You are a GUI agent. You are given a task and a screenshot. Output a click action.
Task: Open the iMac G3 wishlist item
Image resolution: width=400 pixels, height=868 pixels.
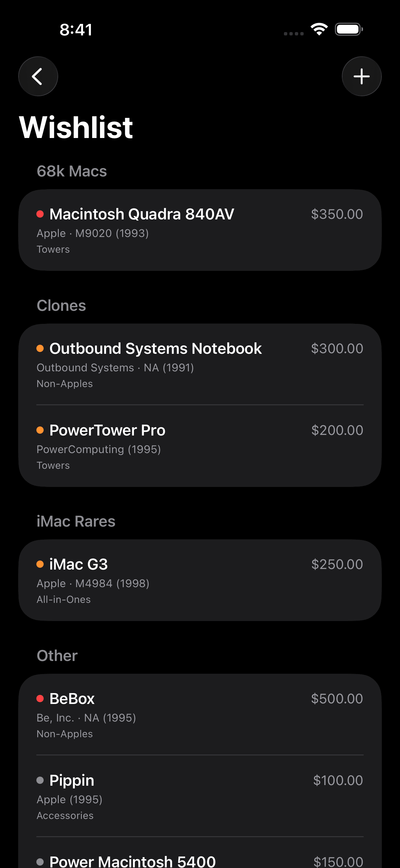200,580
